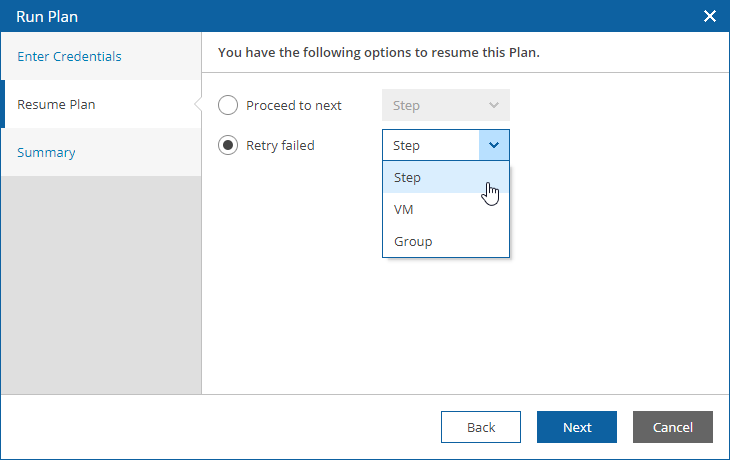The width and height of the screenshot is (730, 460).
Task: Choose Group from the dropdown list
Action: coord(446,242)
